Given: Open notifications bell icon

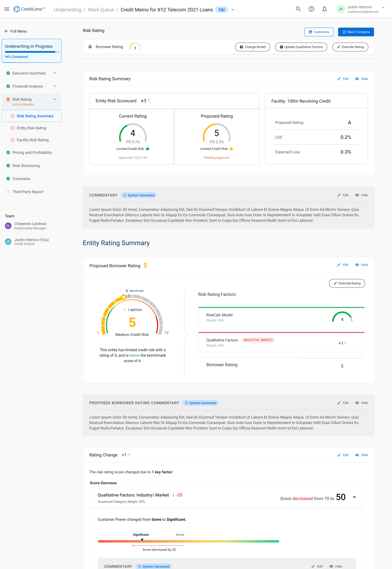Looking at the screenshot, I should pyautogui.click(x=324, y=9).
